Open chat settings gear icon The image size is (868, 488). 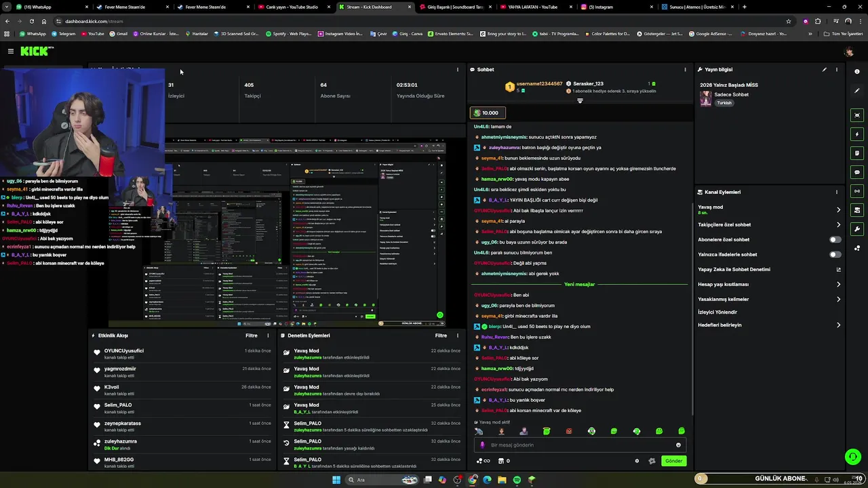click(x=637, y=461)
